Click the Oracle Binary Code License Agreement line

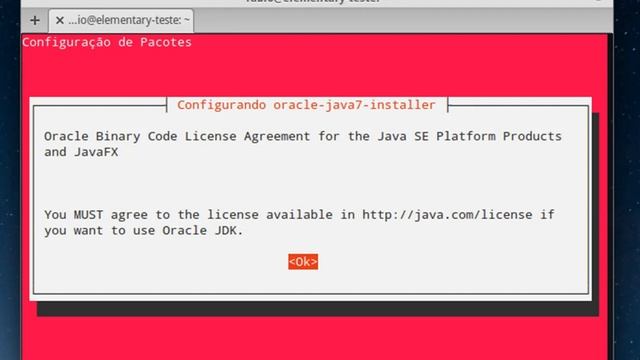tap(302, 136)
